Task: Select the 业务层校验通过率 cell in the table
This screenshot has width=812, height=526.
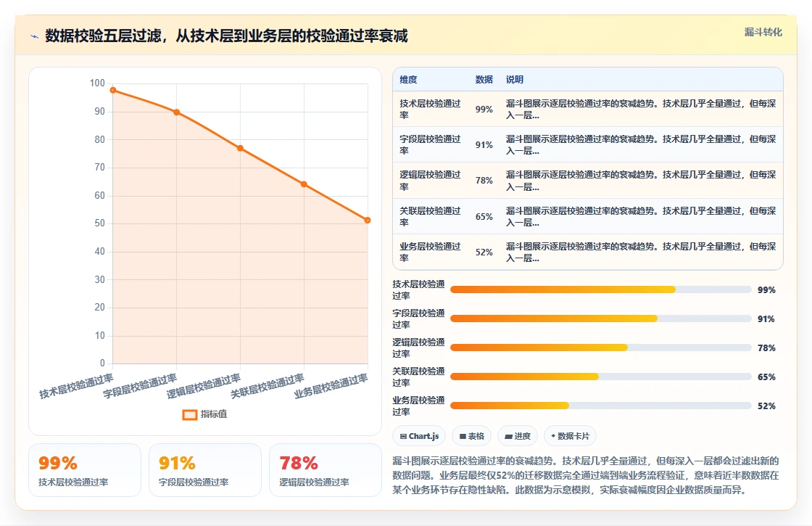Action: click(x=431, y=252)
